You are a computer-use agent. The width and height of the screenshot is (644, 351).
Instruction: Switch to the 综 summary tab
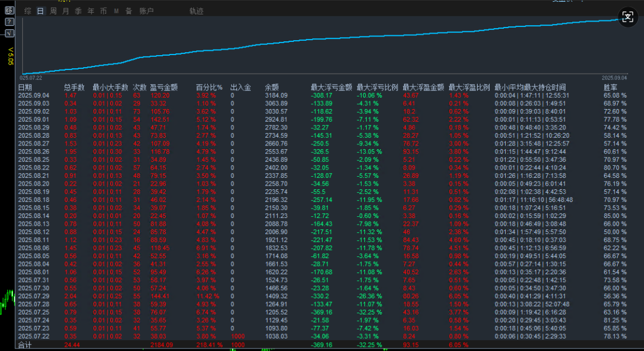[x=28, y=11]
